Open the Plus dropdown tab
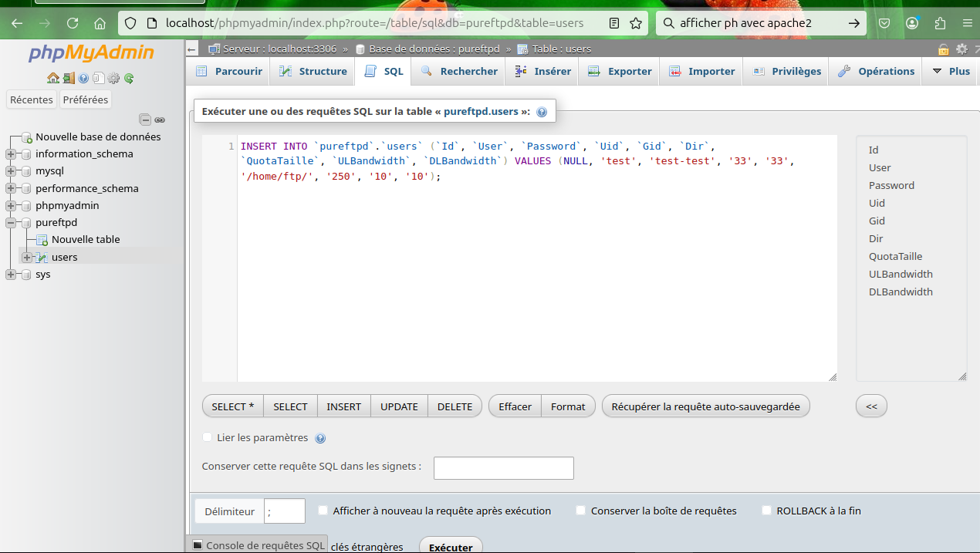980x553 pixels. pos(951,72)
